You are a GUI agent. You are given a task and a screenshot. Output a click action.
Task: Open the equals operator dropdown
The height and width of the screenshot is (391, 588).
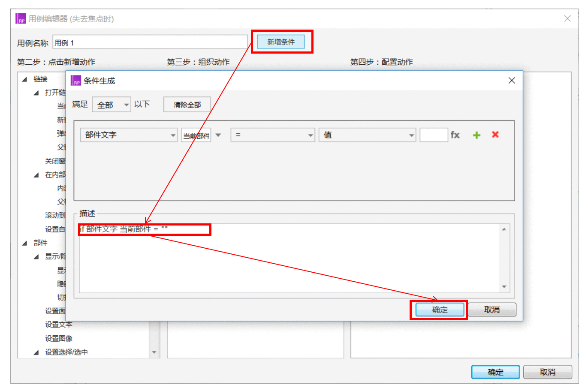click(273, 135)
